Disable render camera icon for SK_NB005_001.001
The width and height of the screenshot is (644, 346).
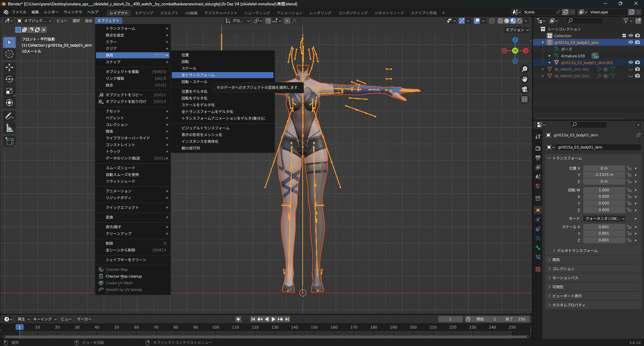[x=637, y=69]
